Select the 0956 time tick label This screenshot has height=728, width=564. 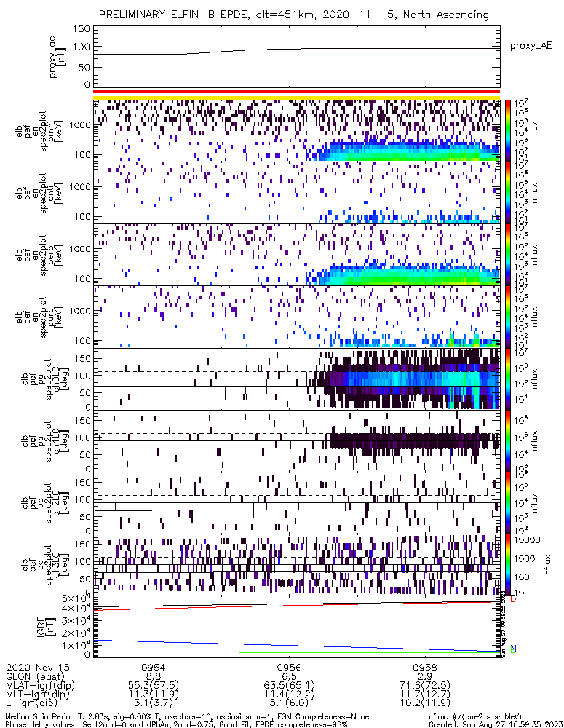[289, 668]
